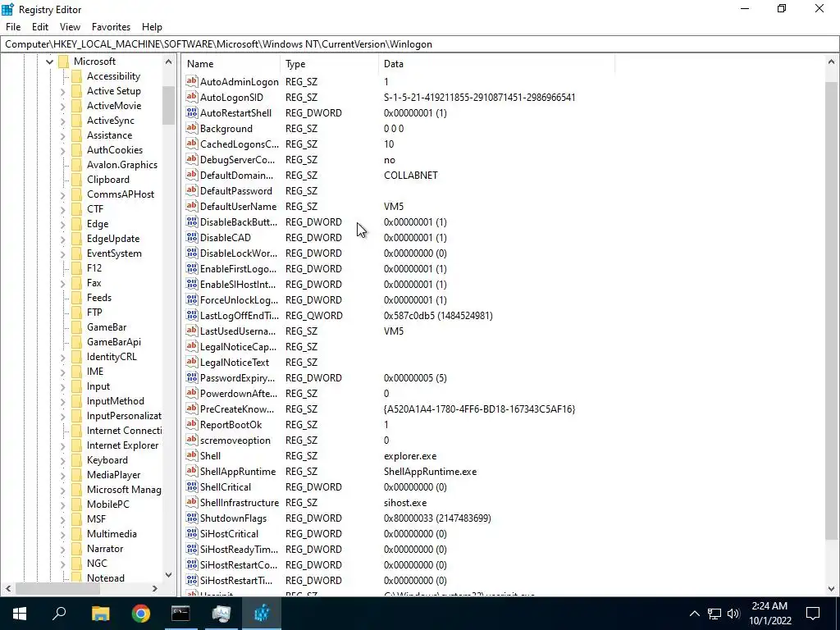Image resolution: width=840 pixels, height=630 pixels.
Task: Click the AutoAdminLogon string value icon
Action: (191, 81)
